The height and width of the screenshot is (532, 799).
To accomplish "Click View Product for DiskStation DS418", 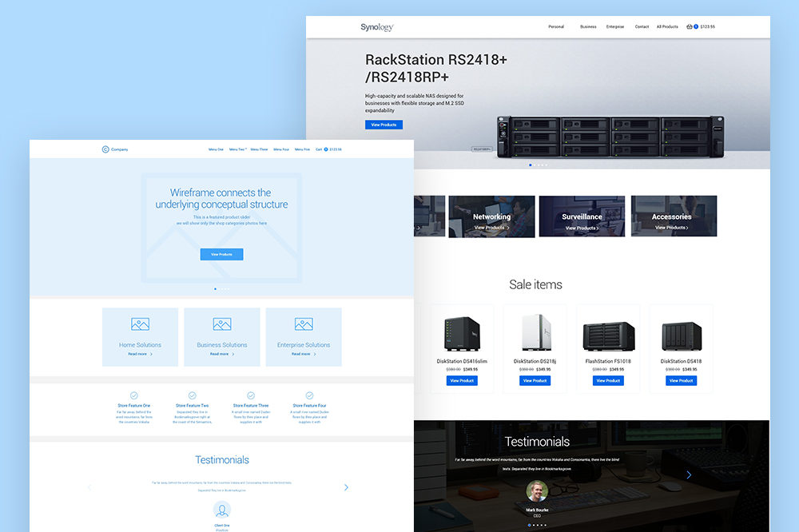I will pos(682,381).
